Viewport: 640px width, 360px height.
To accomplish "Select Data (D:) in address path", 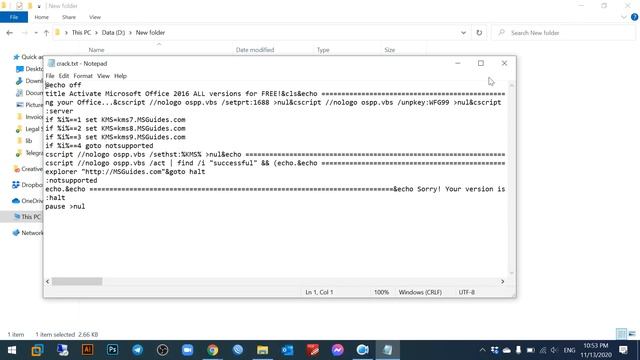I will [x=113, y=33].
